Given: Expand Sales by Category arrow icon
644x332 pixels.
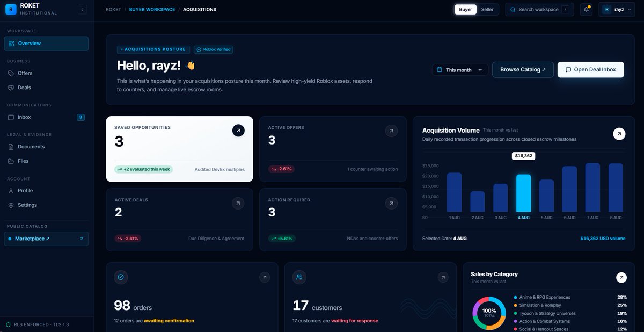Looking at the screenshot, I should coord(621,278).
